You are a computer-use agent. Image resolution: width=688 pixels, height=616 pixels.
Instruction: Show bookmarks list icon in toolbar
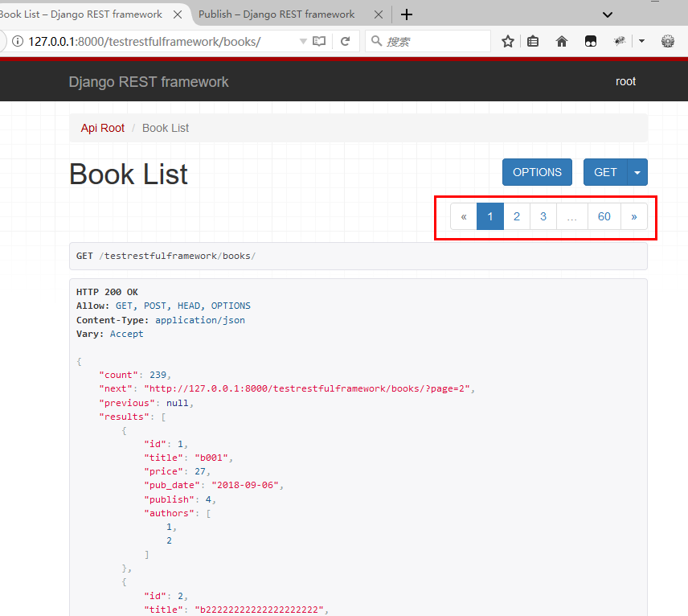click(x=534, y=41)
